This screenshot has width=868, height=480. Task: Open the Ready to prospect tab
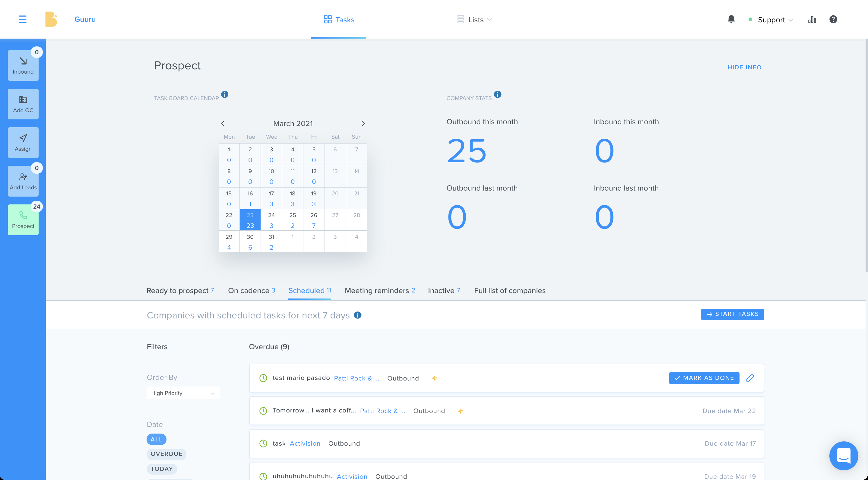pos(180,290)
